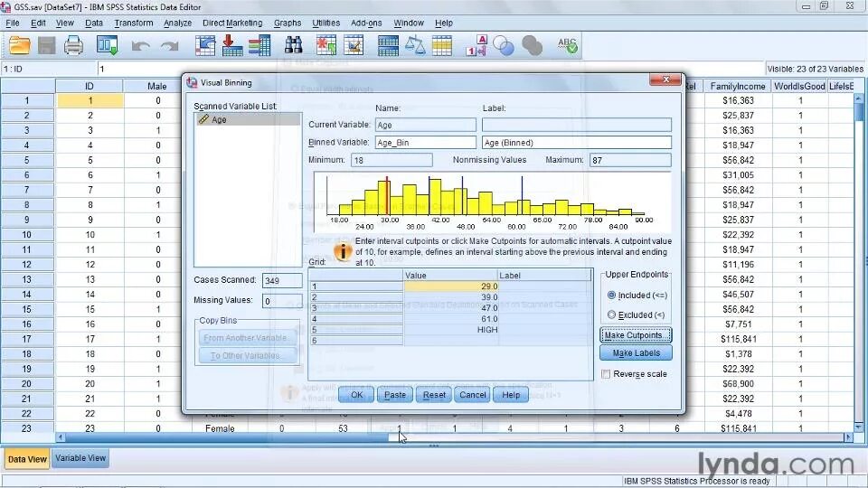Click the Save file floppy icon

point(46,45)
